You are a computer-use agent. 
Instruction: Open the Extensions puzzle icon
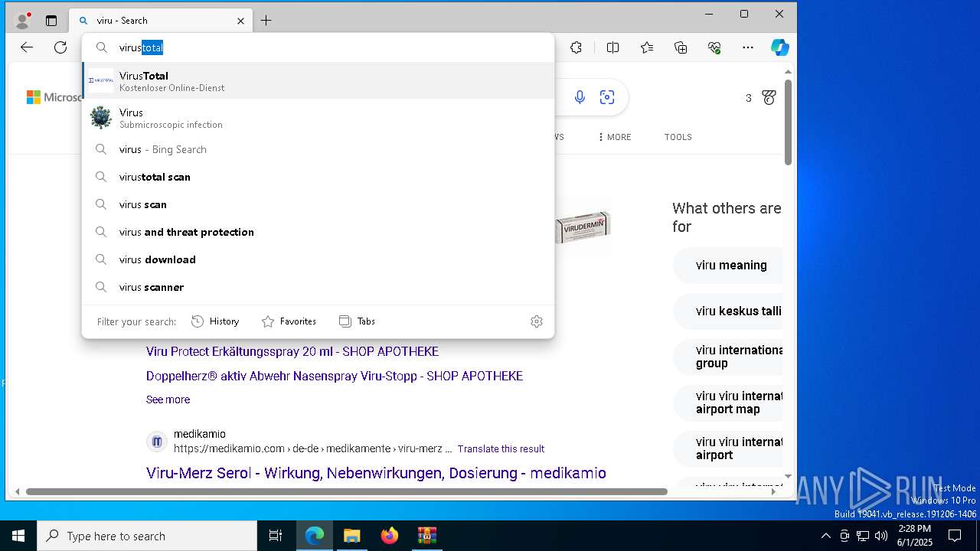(x=577, y=47)
